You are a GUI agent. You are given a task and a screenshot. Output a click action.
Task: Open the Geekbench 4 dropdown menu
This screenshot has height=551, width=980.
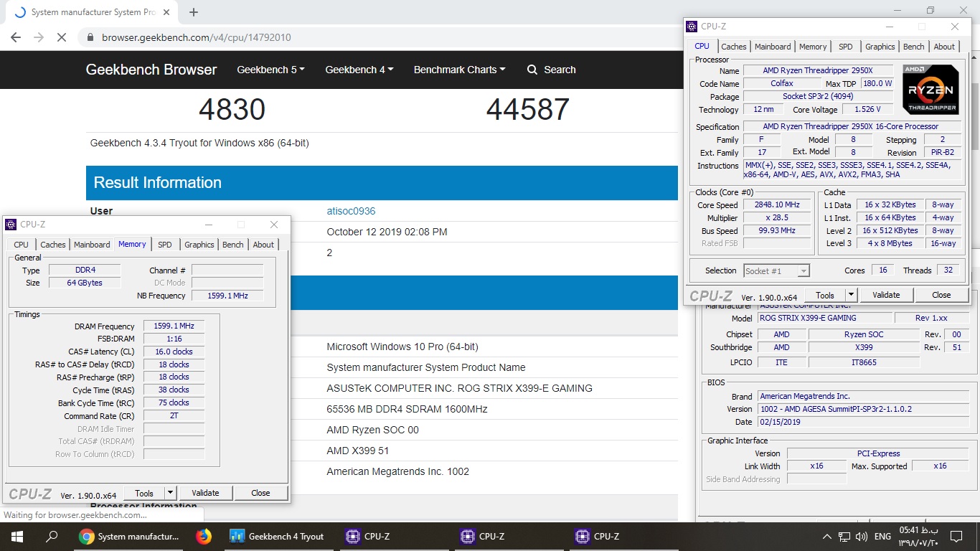tap(359, 70)
